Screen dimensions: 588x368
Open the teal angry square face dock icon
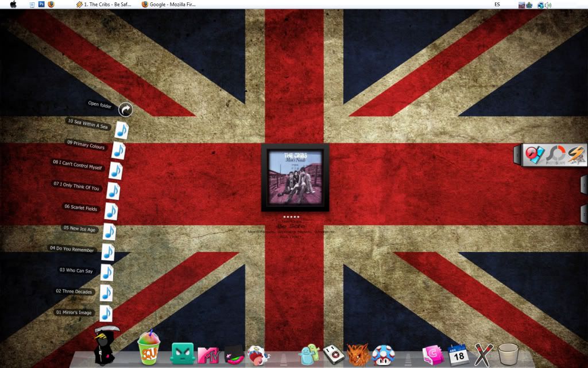tap(183, 354)
